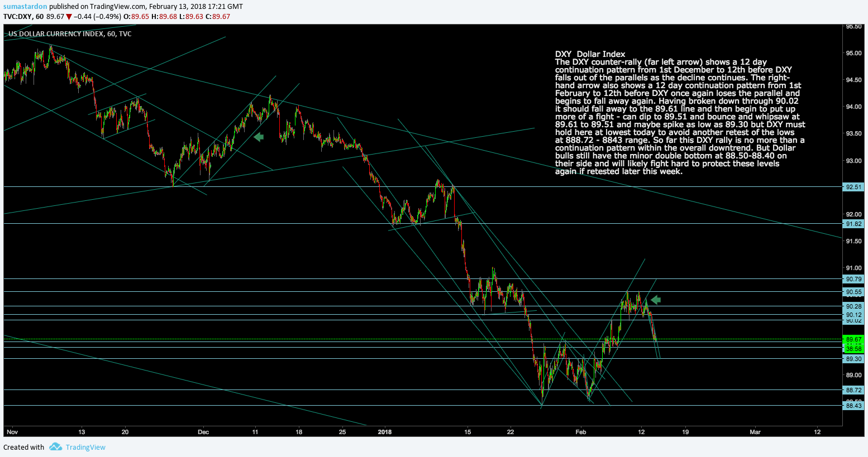Viewport: 868px width, 457px height.
Task: Click the Dec label on time axis
Action: 203,432
